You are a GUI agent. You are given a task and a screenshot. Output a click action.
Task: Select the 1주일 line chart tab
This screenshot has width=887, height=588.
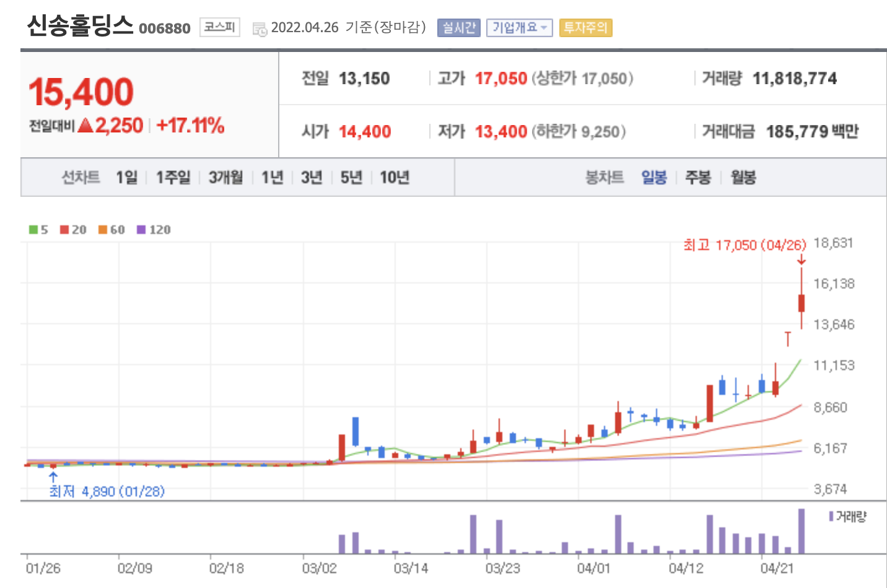(173, 178)
